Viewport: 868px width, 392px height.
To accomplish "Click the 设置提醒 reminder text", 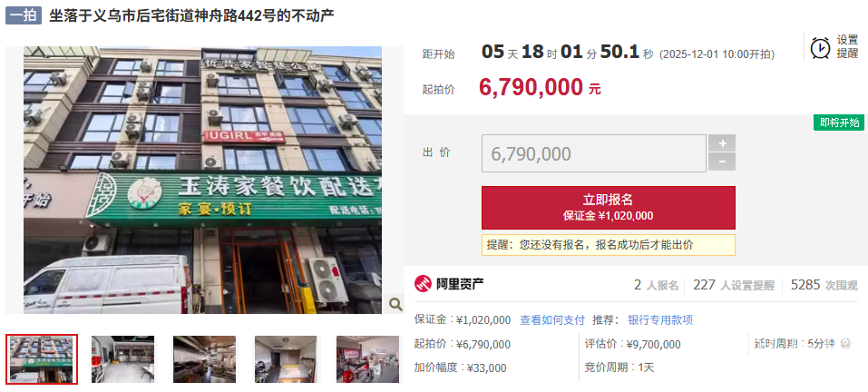I will tap(847, 47).
